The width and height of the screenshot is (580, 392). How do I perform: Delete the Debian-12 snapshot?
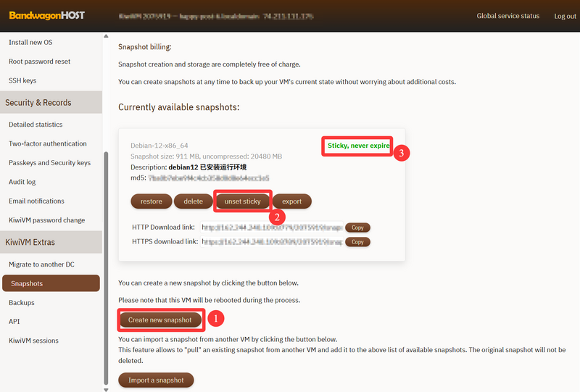pos(193,201)
